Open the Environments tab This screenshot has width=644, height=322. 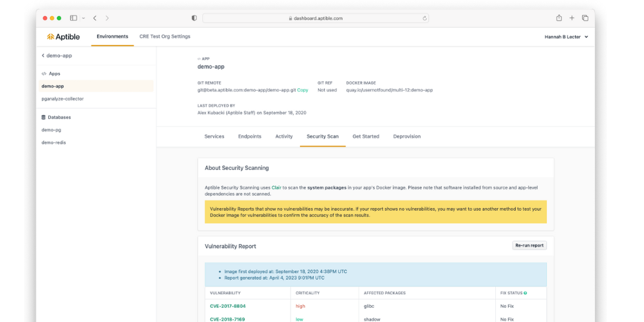click(x=113, y=37)
